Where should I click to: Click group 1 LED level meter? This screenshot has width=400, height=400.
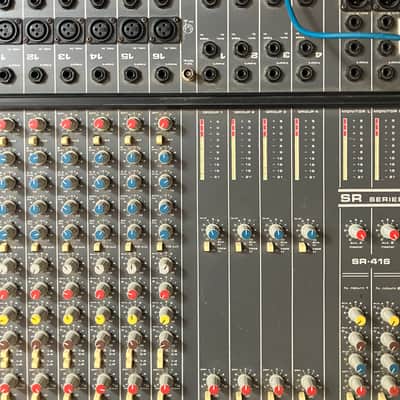click(202, 150)
